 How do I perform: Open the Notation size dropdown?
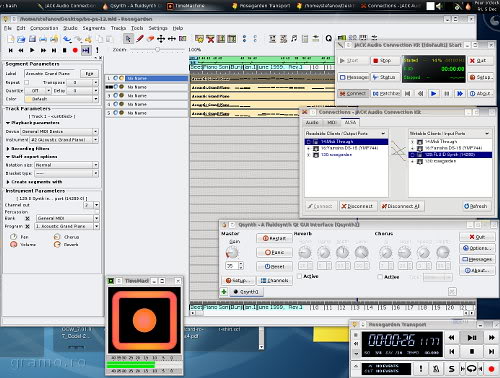point(67,165)
